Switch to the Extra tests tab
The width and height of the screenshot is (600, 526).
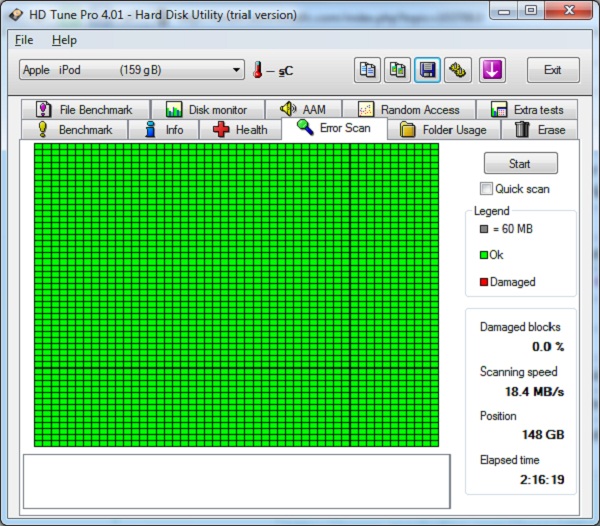[x=527, y=110]
